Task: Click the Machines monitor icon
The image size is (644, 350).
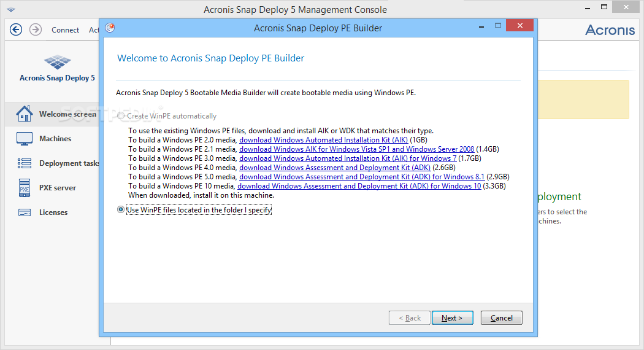Action: [x=25, y=139]
